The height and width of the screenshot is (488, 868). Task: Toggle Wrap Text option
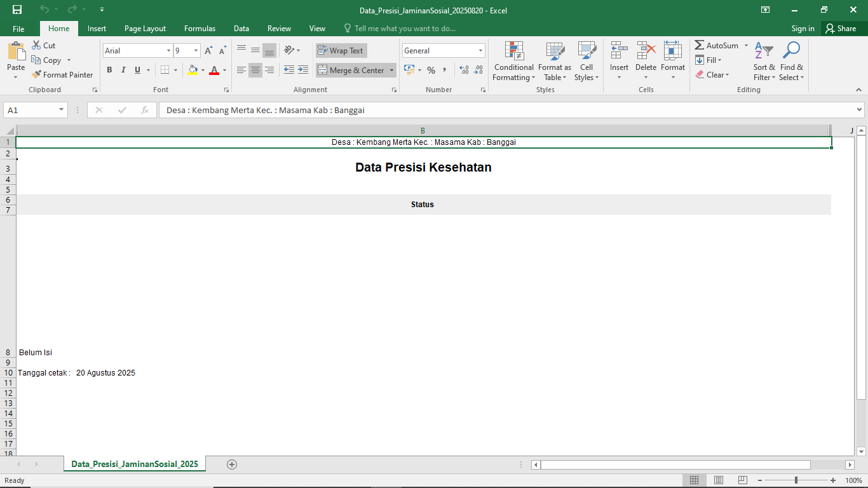tap(341, 51)
